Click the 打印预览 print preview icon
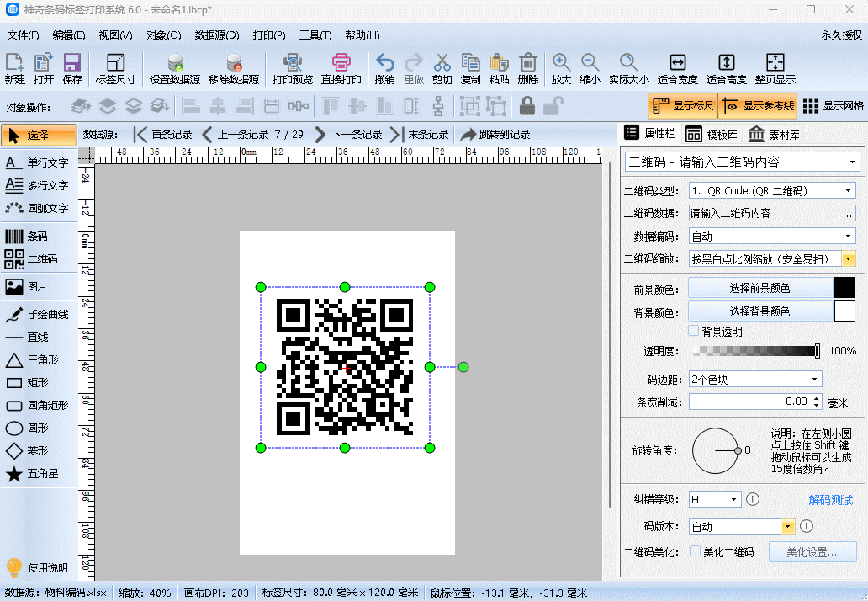This screenshot has width=868, height=601. 292,68
